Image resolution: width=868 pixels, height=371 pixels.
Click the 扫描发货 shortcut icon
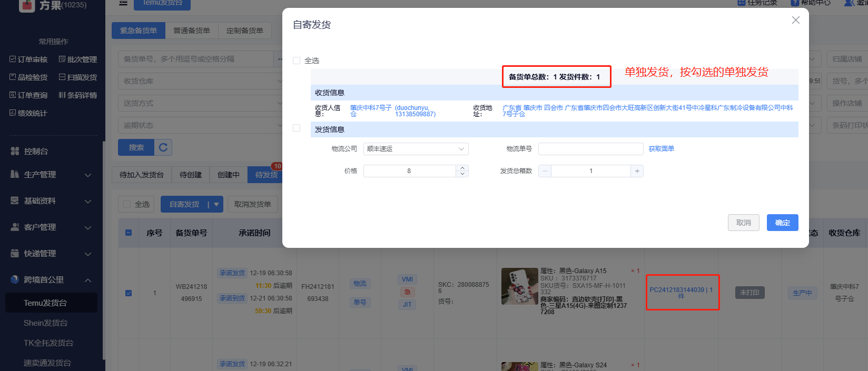pos(62,77)
